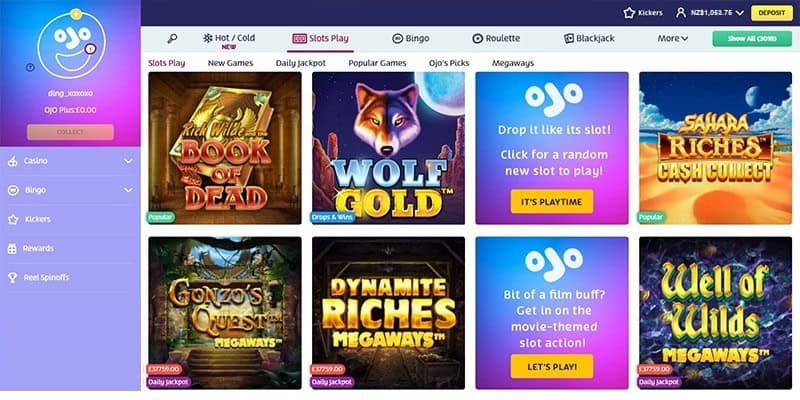
Task: Open the Kickers star icon in header
Action: click(629, 13)
